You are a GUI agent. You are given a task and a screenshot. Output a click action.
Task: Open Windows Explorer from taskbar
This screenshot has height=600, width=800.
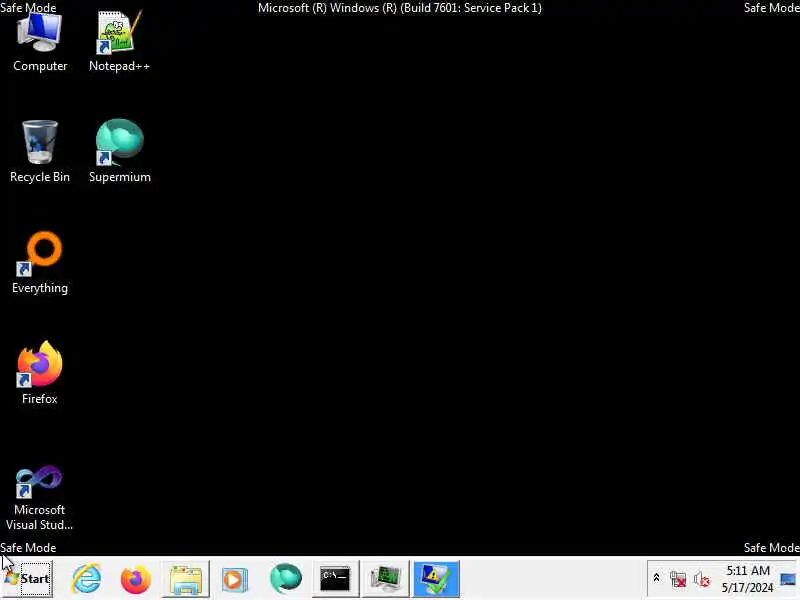(185, 579)
